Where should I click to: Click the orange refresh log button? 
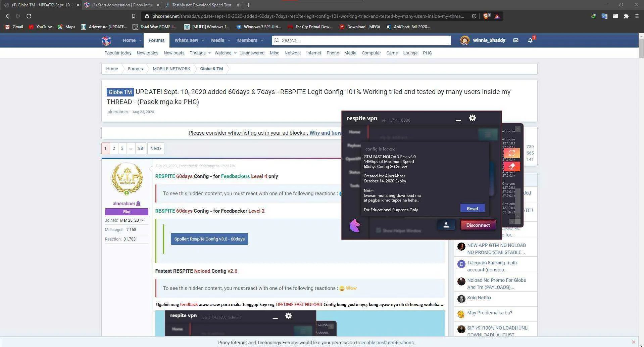tap(512, 153)
